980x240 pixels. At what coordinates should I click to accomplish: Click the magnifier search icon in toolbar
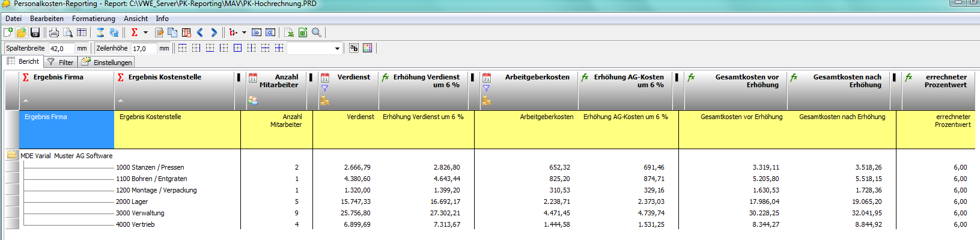pos(317,32)
